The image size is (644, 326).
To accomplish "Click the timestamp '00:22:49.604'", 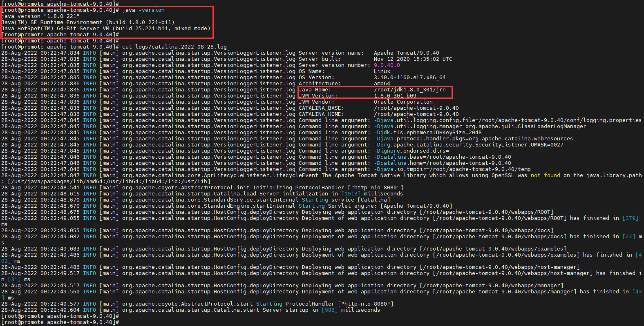I will (60, 310).
